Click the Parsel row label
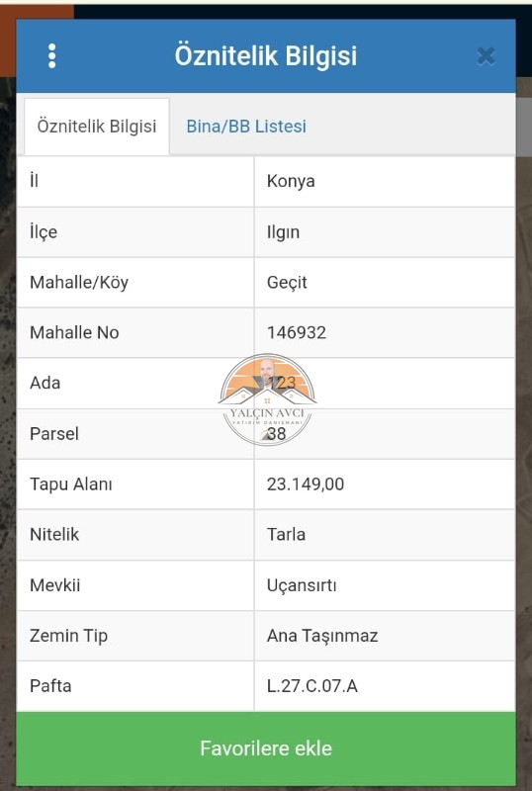 tap(54, 434)
